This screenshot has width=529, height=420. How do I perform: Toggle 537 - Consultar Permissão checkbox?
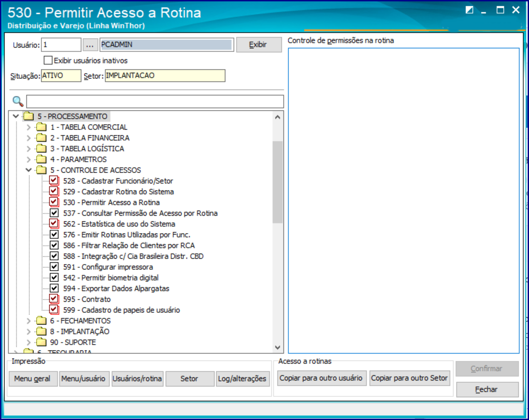click(54, 213)
